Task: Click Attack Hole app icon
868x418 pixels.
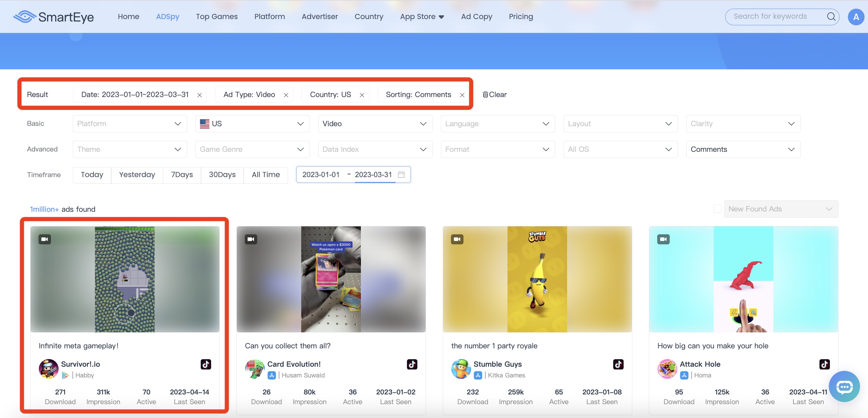Action: point(667,369)
